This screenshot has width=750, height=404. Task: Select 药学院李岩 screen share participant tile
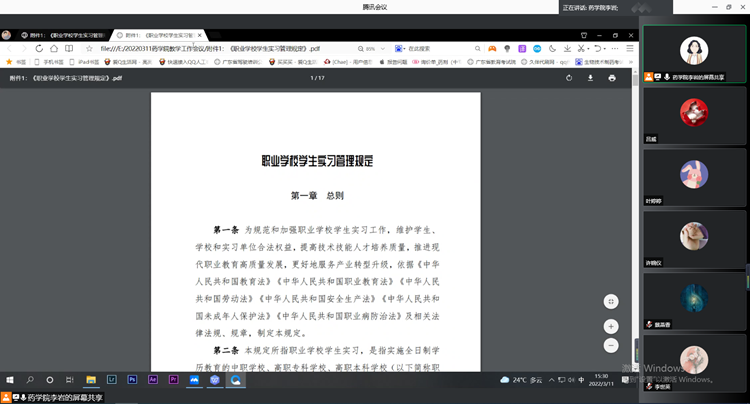click(694, 54)
